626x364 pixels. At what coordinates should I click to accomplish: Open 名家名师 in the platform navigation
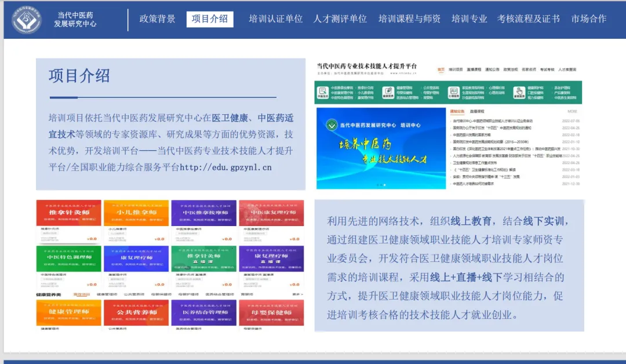click(529, 70)
